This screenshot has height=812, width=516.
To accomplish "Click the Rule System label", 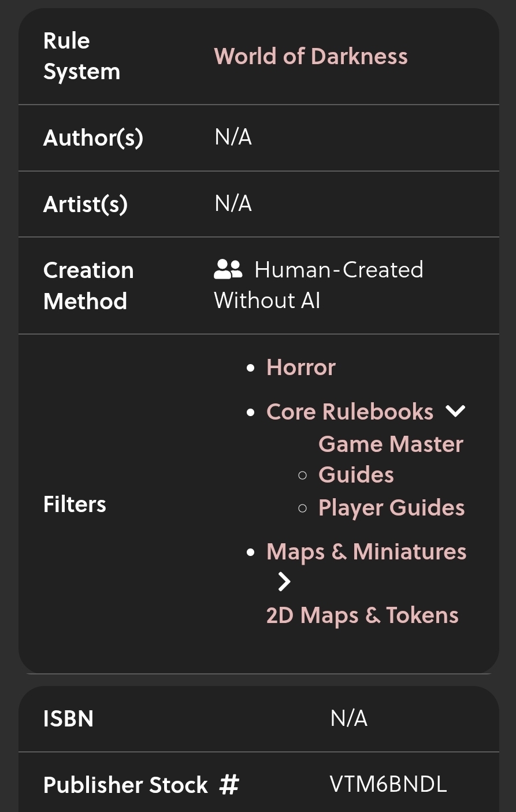I will tap(81, 56).
